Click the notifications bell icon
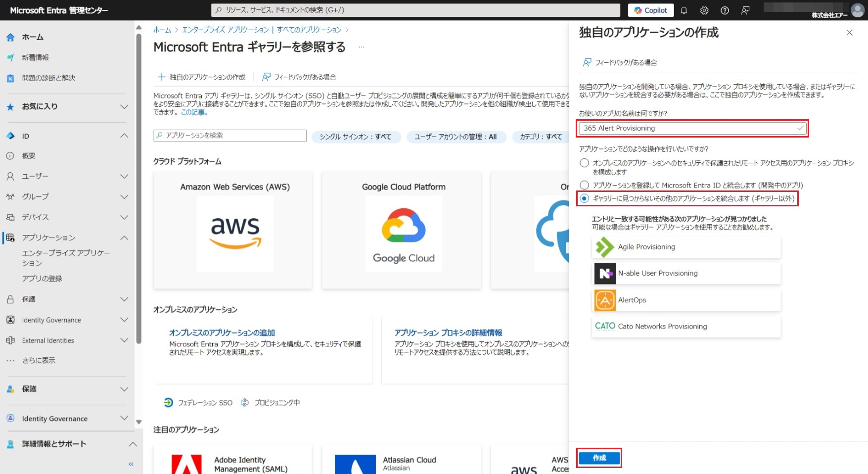The width and height of the screenshot is (868, 474). pos(684,10)
